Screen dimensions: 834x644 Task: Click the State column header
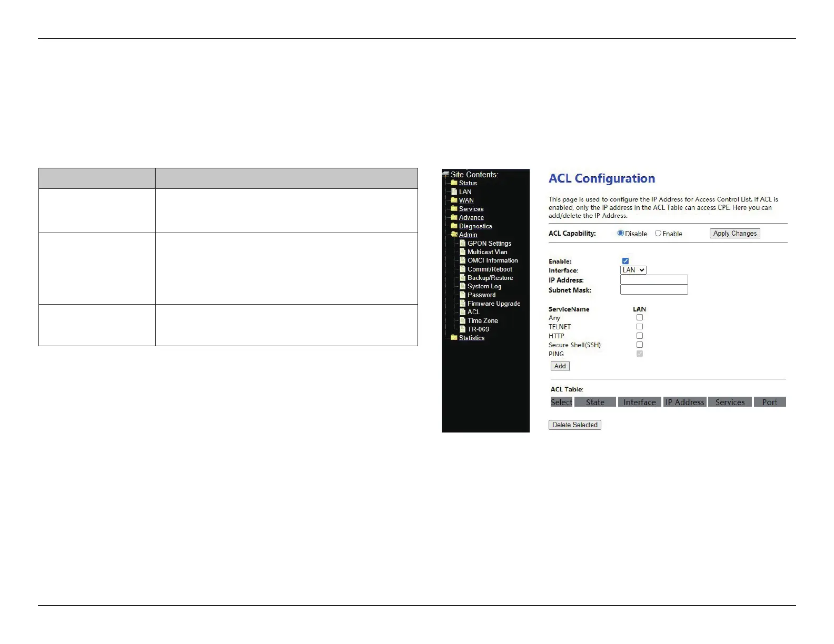click(x=595, y=402)
